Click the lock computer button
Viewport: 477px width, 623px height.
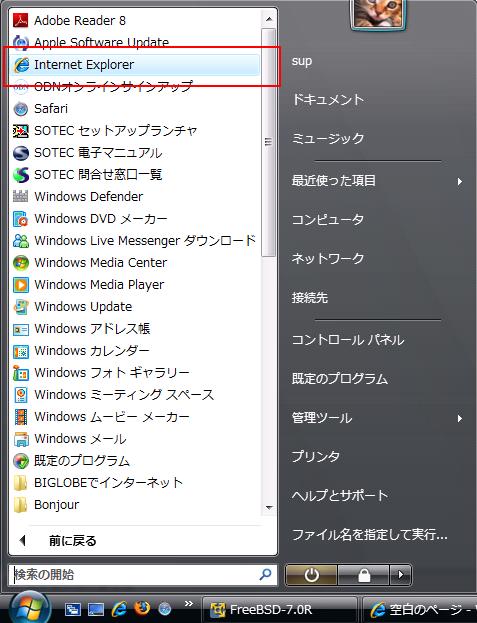click(363, 575)
